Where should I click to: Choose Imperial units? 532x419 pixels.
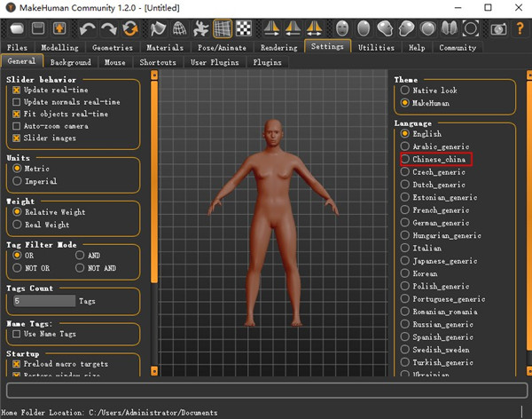17,181
